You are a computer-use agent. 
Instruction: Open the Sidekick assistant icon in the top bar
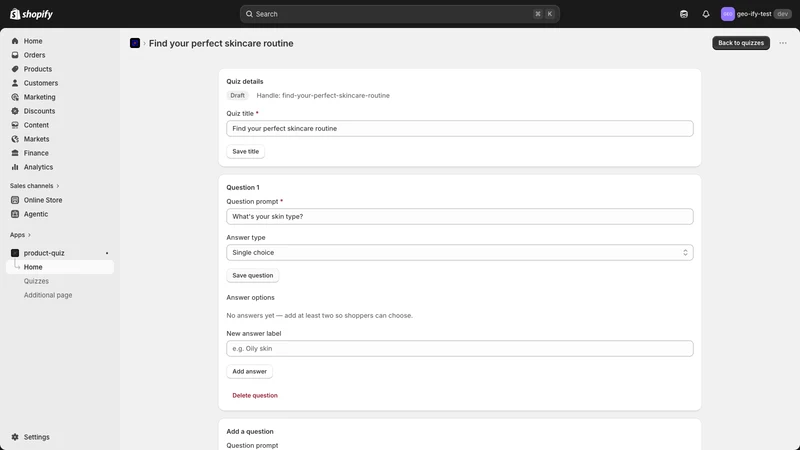tap(684, 14)
